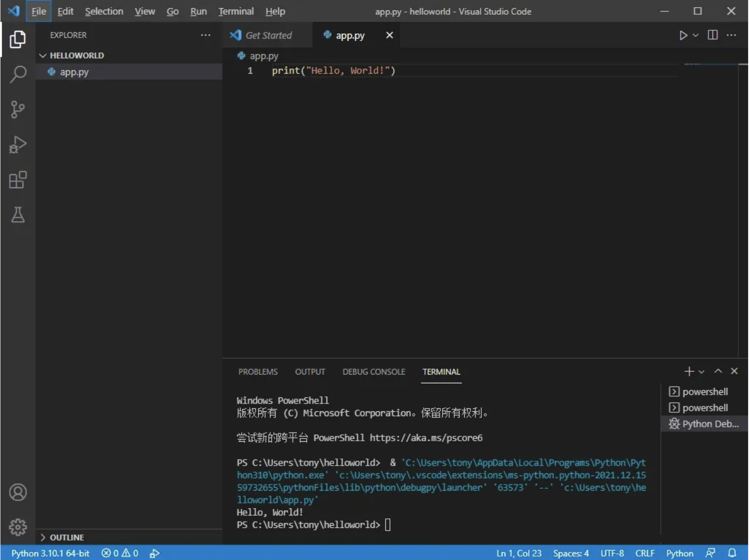Image resolution: width=749 pixels, height=560 pixels.
Task: Select language mode Python in status bar
Action: click(x=680, y=553)
